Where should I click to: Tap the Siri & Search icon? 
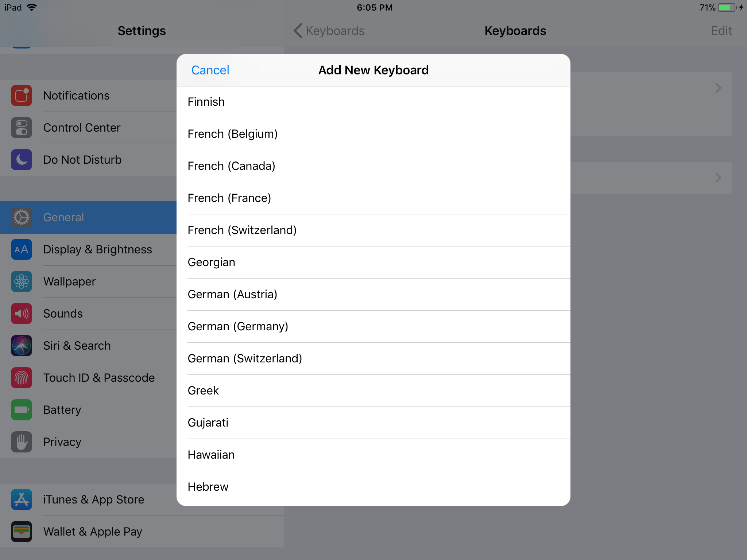(22, 346)
